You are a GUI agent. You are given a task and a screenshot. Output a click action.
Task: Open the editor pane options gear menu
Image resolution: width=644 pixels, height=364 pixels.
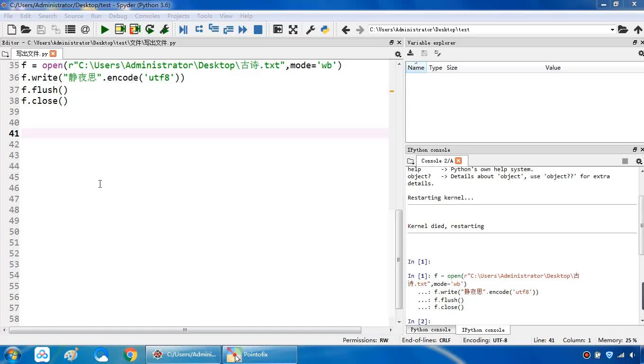pyautogui.click(x=398, y=54)
